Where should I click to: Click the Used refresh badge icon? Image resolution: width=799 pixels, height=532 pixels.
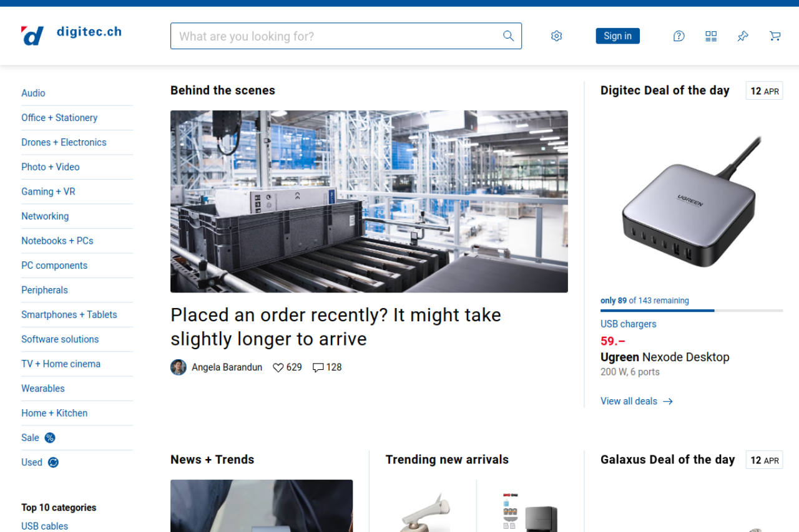coord(53,463)
